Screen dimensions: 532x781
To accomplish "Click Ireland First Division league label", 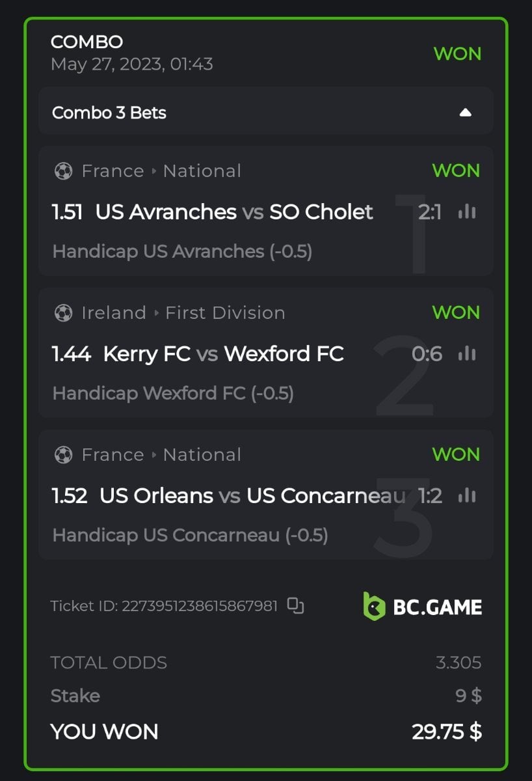I will (x=183, y=313).
